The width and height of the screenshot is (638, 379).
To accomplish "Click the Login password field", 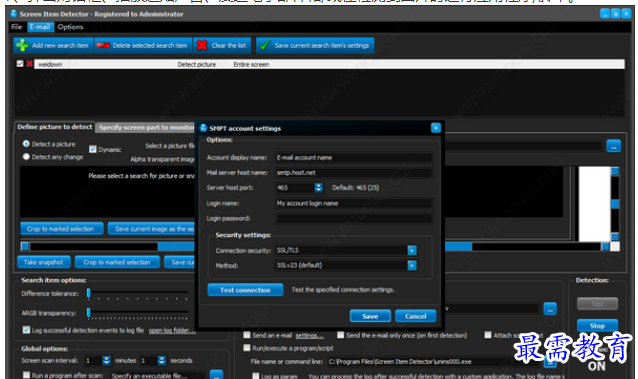I will pos(354,218).
